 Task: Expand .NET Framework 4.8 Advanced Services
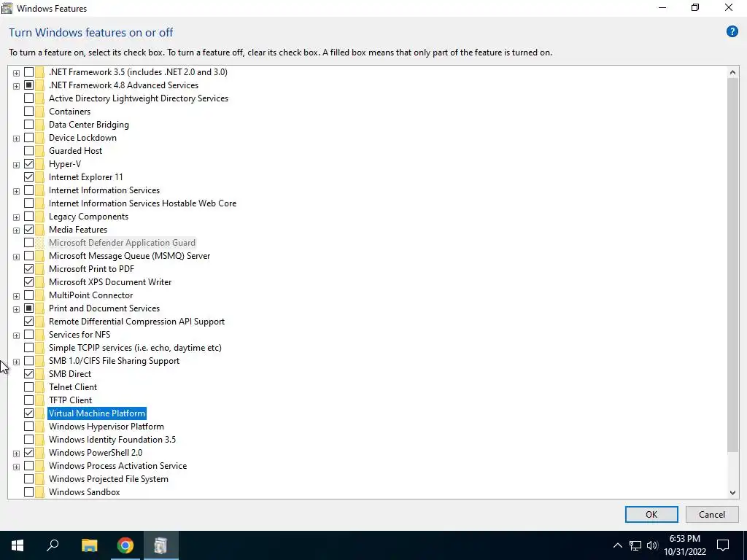pyautogui.click(x=16, y=86)
